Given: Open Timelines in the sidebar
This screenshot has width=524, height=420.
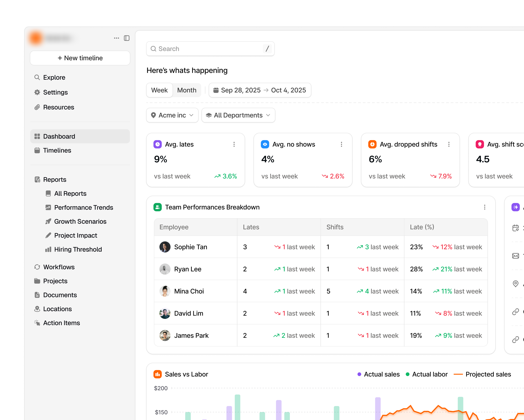Looking at the screenshot, I should (x=57, y=150).
